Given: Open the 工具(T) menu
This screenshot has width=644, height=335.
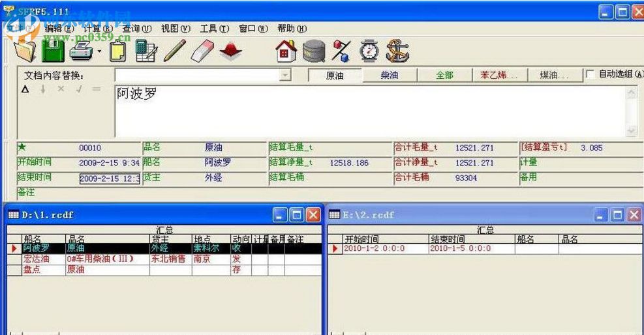Looking at the screenshot, I should pos(215,29).
